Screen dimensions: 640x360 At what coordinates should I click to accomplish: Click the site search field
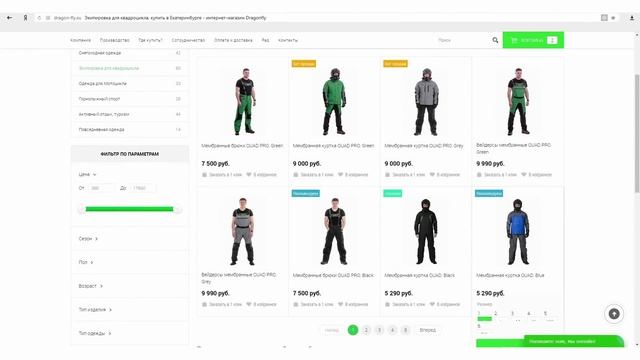tap(461, 40)
